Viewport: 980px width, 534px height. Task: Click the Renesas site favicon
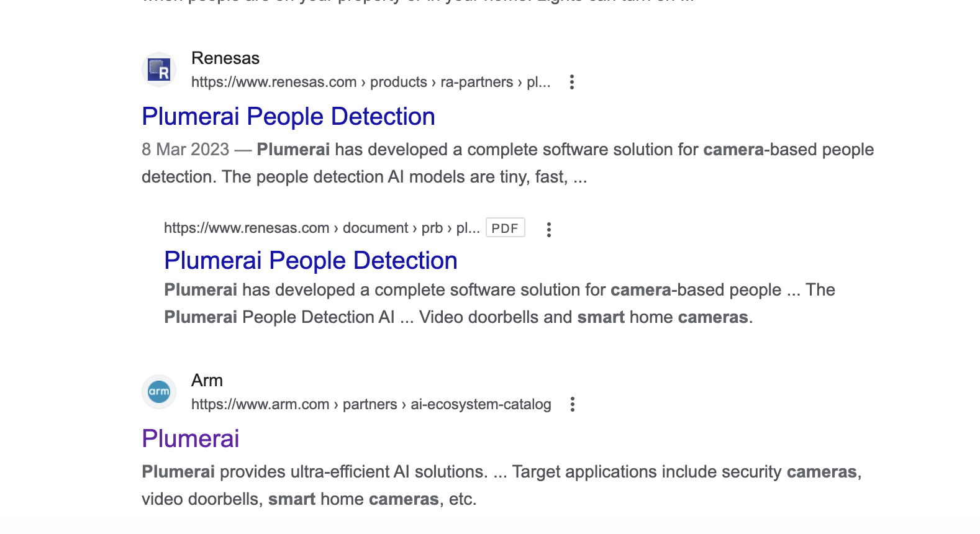click(159, 70)
